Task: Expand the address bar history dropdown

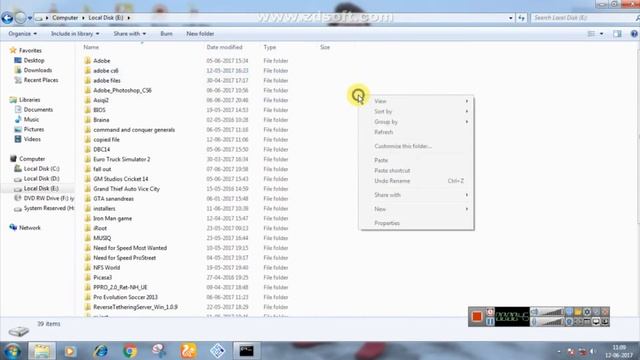Action: (x=511, y=18)
